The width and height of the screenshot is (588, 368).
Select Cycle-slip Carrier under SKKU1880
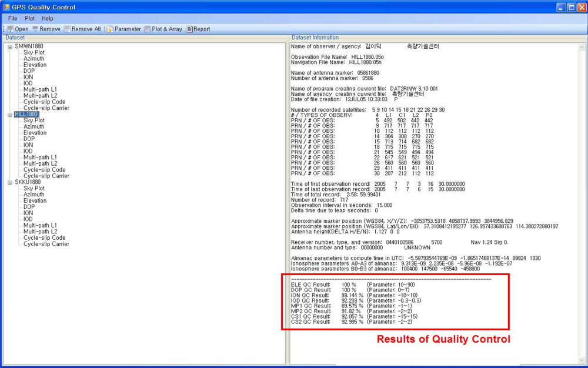pyautogui.click(x=46, y=244)
